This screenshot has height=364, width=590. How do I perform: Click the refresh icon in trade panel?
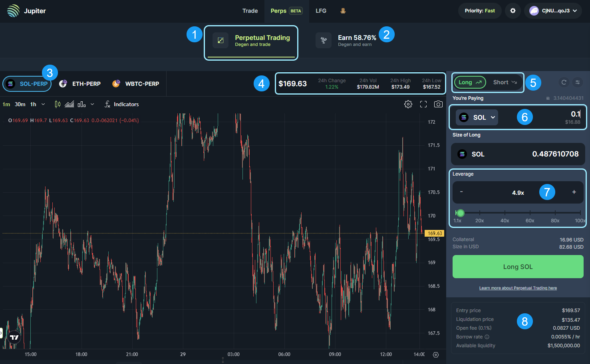pyautogui.click(x=564, y=82)
